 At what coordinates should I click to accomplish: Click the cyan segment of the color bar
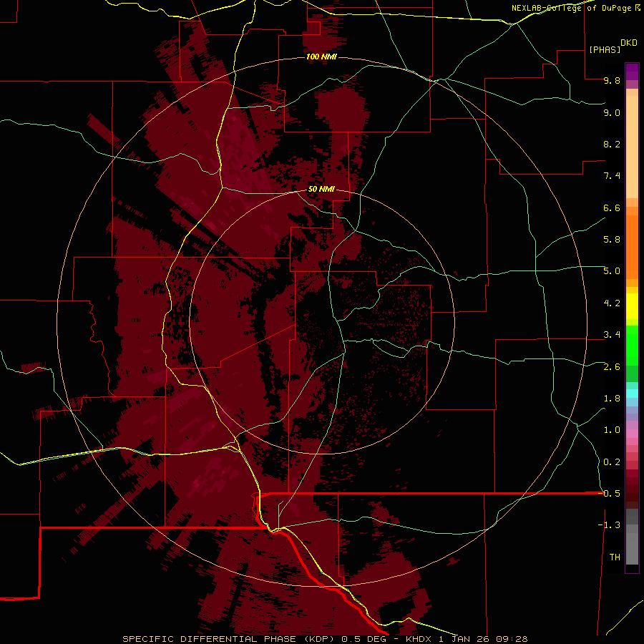[632, 394]
